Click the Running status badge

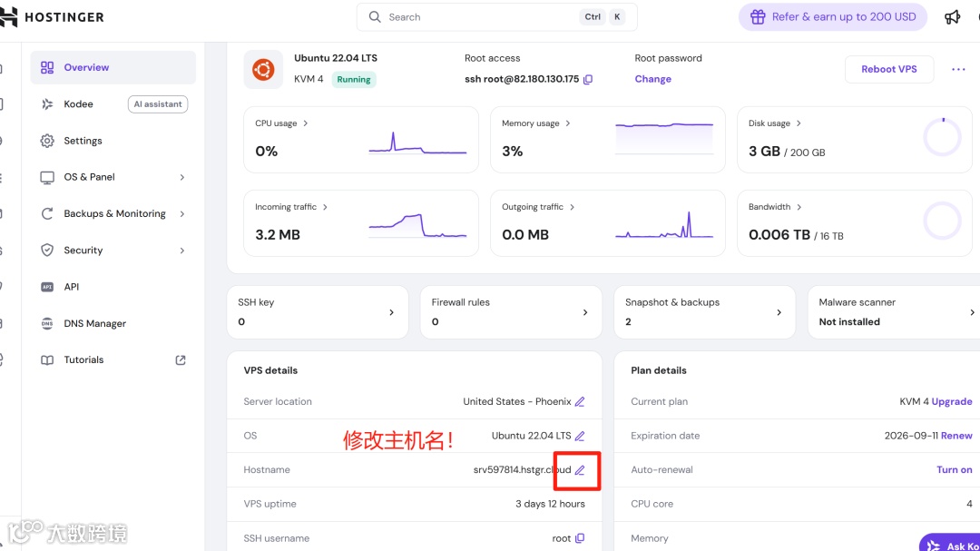[354, 80]
